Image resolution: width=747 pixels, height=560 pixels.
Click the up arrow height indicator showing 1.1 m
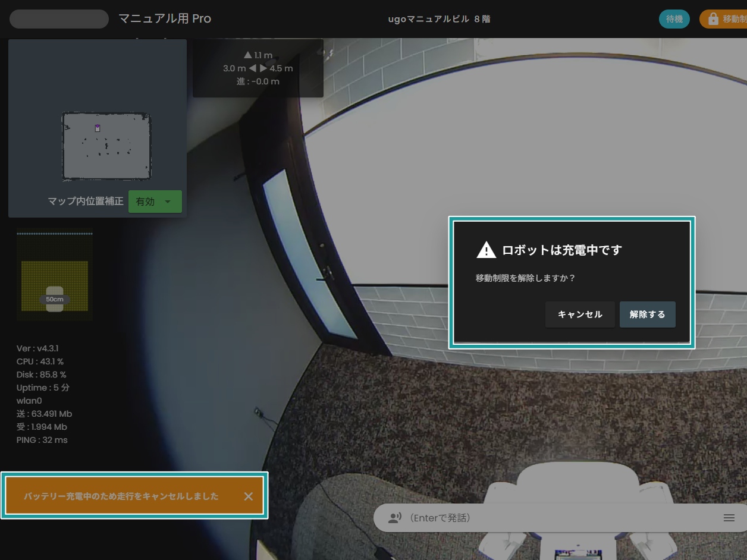click(248, 55)
